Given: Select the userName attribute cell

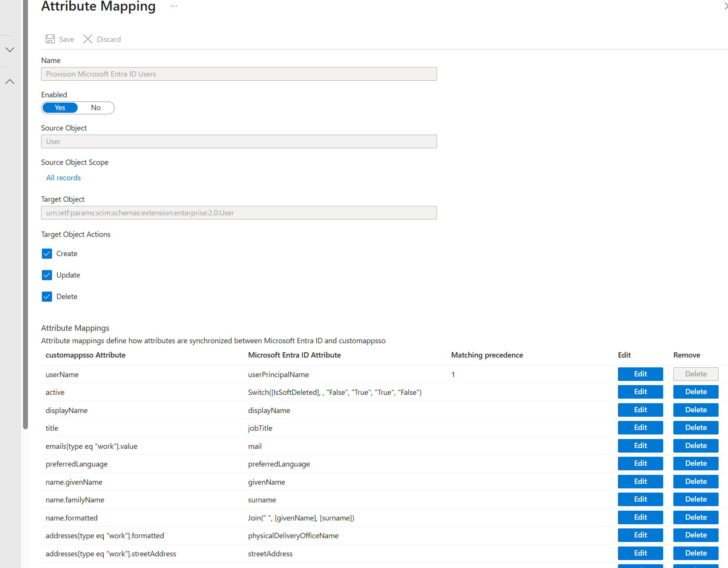Looking at the screenshot, I should click(x=62, y=375).
